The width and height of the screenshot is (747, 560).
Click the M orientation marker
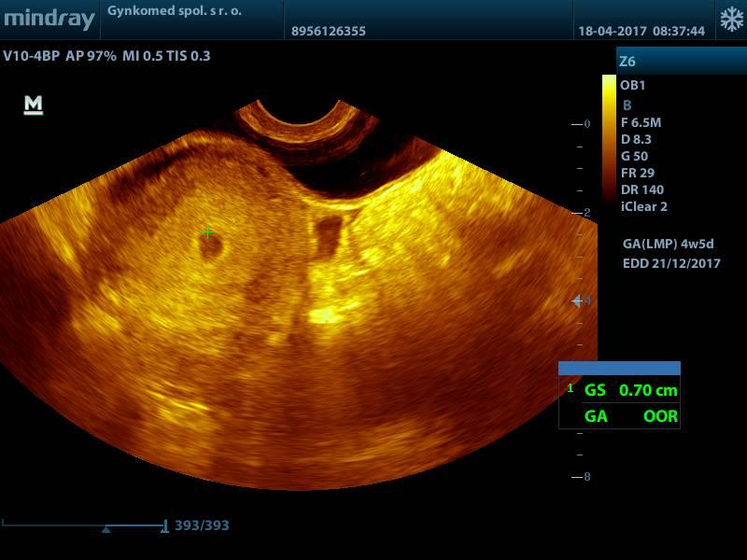(x=34, y=105)
